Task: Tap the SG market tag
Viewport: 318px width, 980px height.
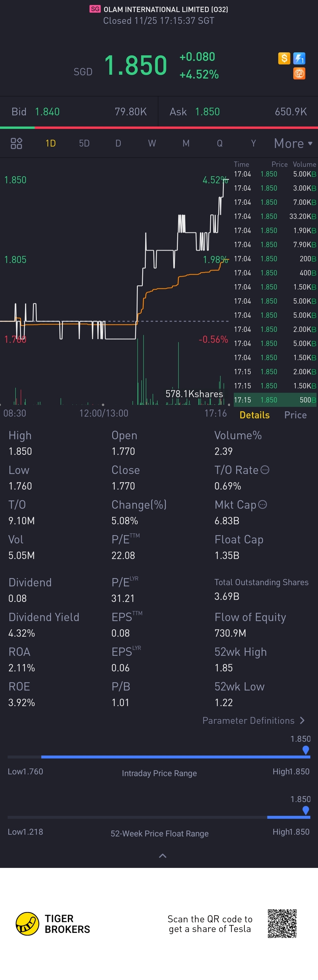Action: coord(95,9)
